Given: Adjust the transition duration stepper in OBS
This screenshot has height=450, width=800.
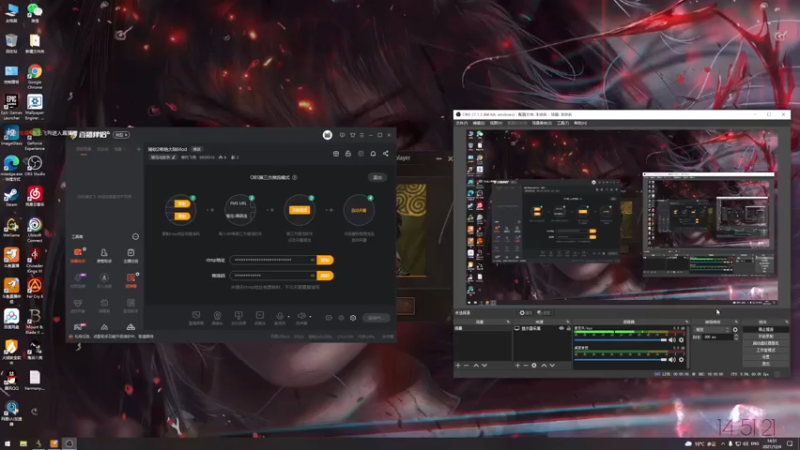Looking at the screenshot, I should pos(736,337).
